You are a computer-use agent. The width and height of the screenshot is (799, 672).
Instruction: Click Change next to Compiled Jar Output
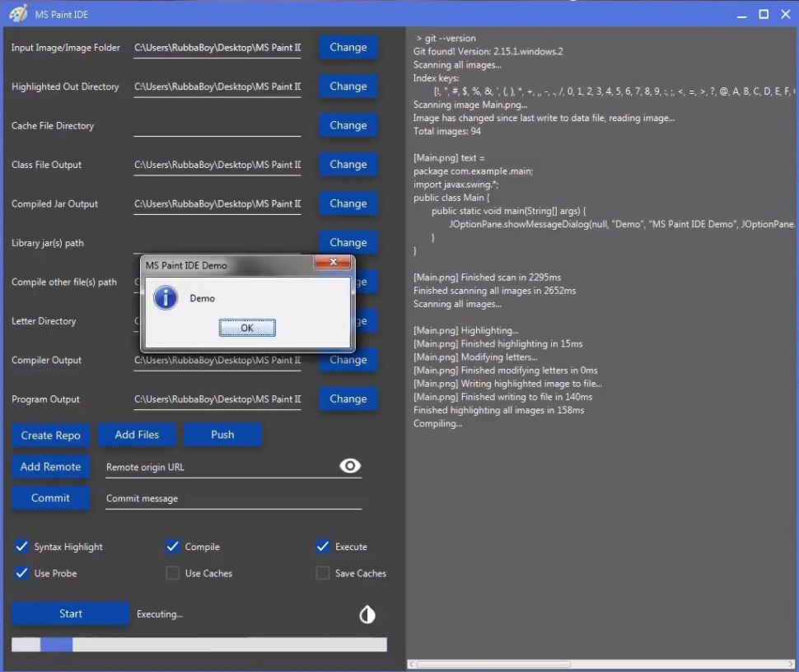(x=347, y=203)
